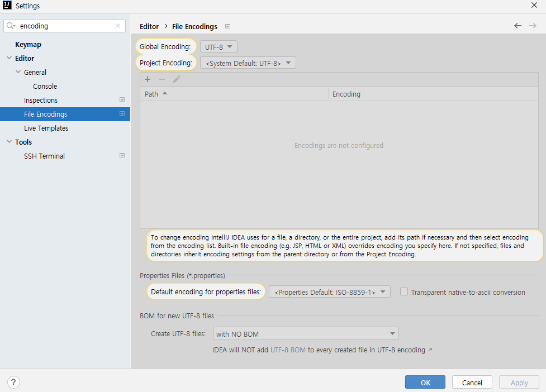Collapse the General tree node
Viewport: 546px width, 392px height.
18,72
